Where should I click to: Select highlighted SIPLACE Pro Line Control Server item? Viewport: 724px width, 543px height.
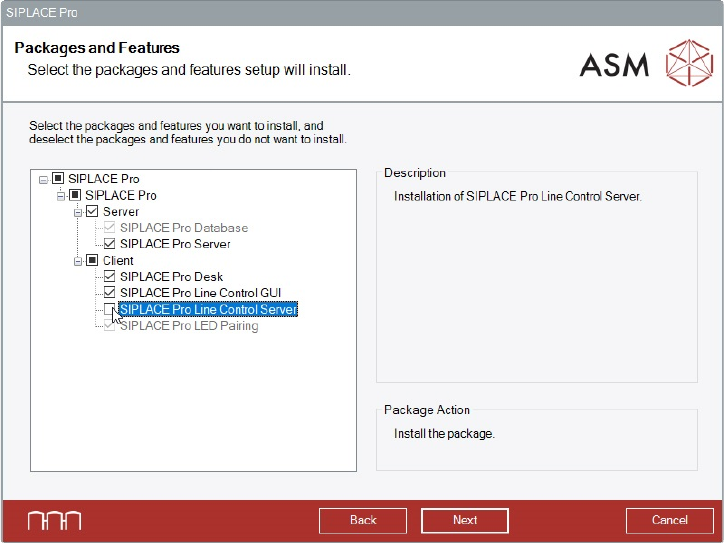coord(208,309)
